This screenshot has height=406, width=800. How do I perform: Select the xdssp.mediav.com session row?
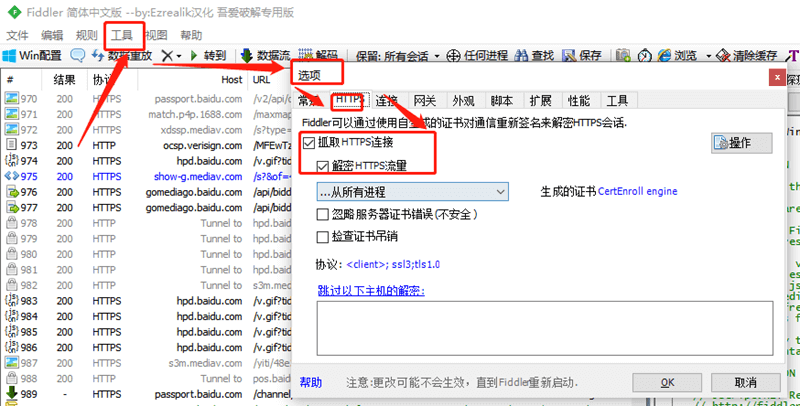click(147, 130)
